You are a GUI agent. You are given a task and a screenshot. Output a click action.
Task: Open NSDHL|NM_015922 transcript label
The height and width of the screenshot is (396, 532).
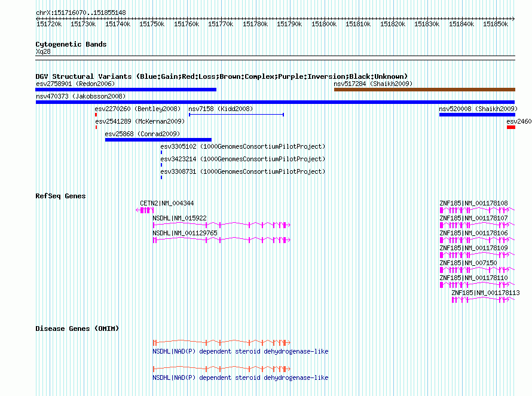179,218
